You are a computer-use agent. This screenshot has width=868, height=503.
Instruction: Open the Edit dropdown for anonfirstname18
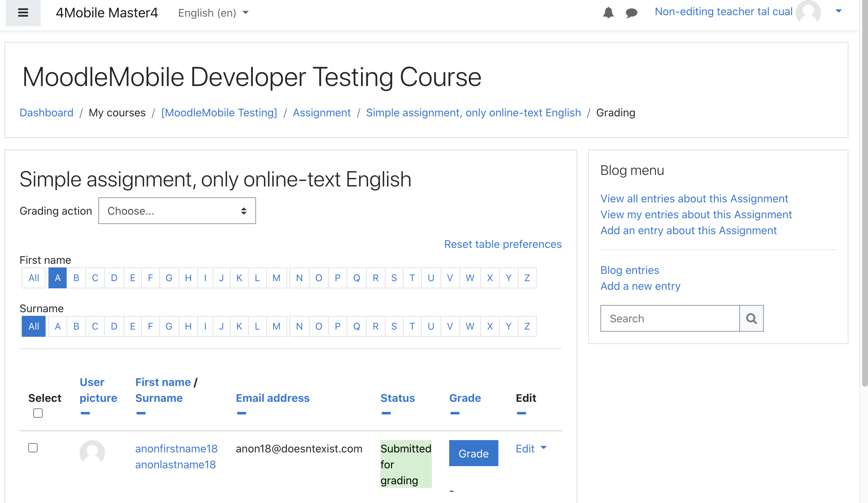531,448
